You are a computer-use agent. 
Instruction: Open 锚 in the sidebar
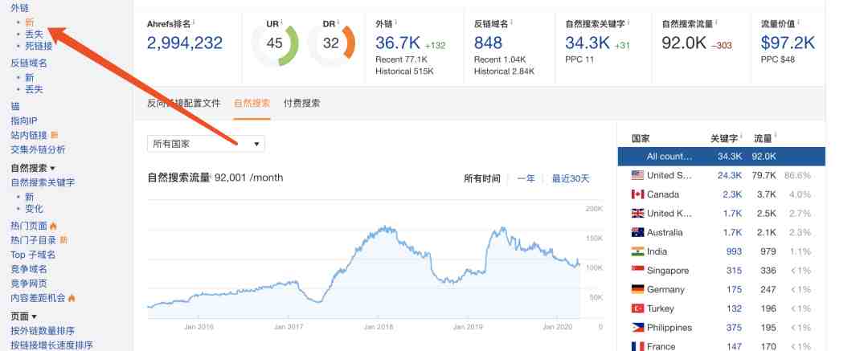[15, 106]
